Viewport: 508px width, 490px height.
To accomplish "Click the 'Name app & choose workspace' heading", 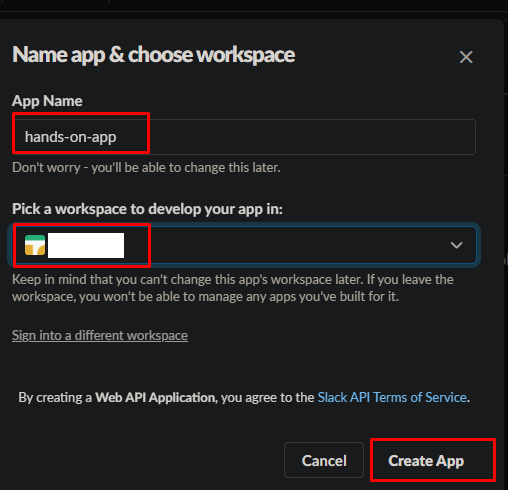I will click(x=153, y=55).
